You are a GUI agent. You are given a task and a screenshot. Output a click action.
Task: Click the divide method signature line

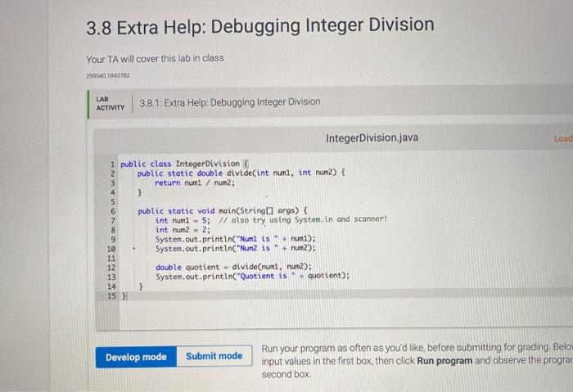tap(241, 173)
